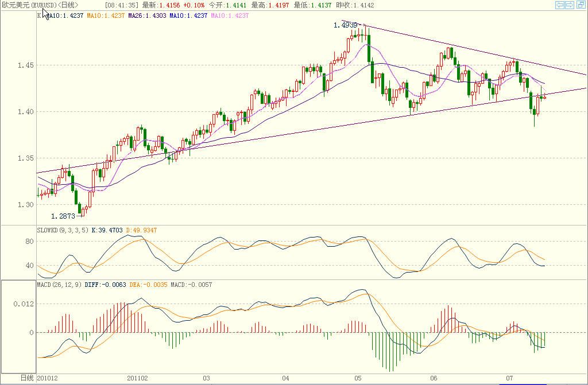Click the restore-window icon at top right
This screenshot has height=385, width=588.
click(x=580, y=5)
